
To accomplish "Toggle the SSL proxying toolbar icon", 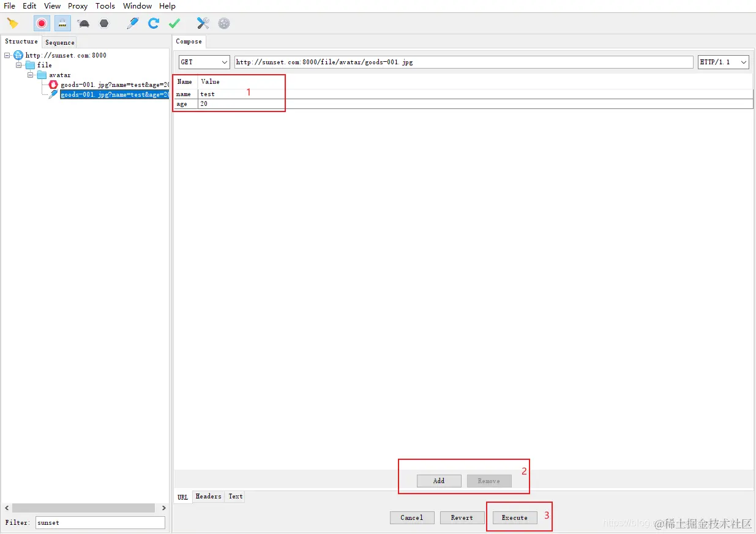I will (x=62, y=23).
